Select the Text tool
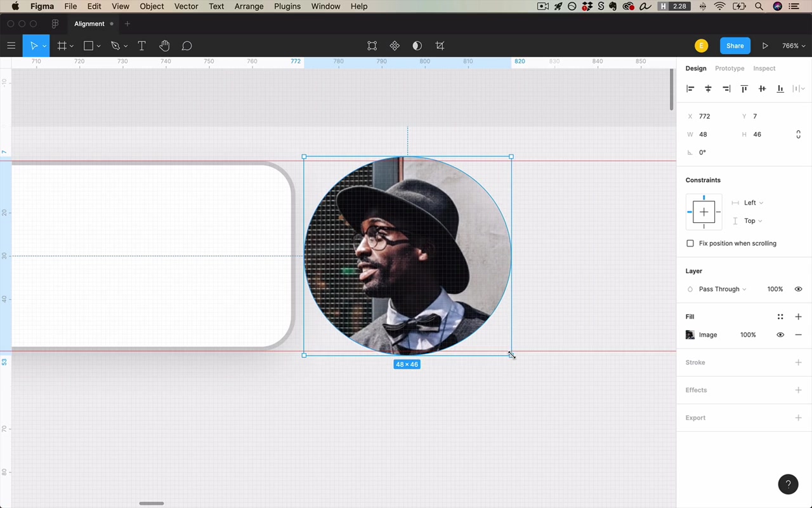The width and height of the screenshot is (812, 508). (141, 46)
